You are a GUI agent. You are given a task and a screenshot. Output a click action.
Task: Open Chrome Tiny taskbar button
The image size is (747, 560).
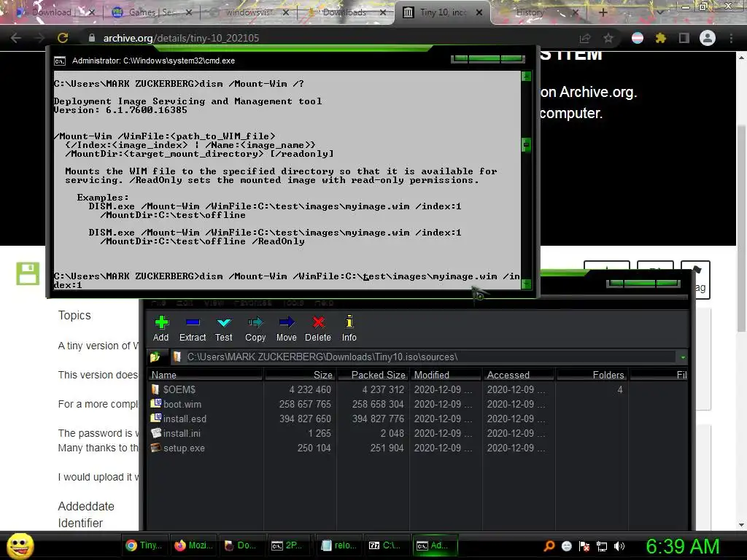pyautogui.click(x=145, y=545)
